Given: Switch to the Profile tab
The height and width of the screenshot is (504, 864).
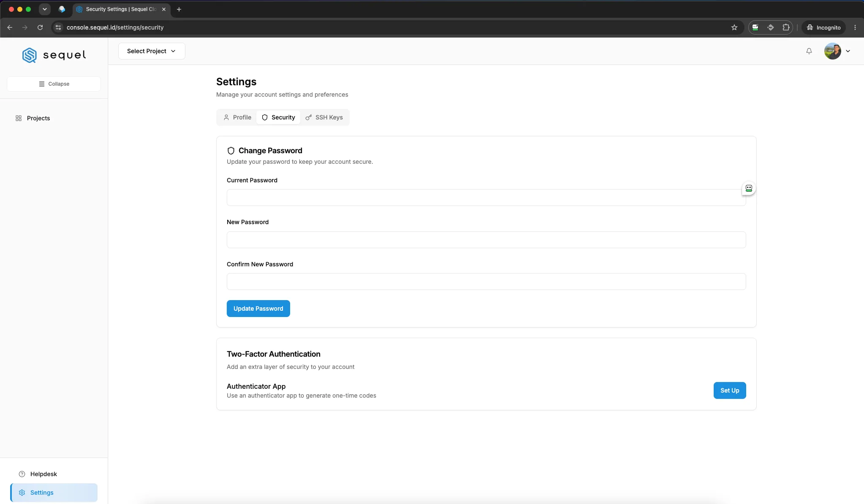Looking at the screenshot, I should (x=237, y=117).
